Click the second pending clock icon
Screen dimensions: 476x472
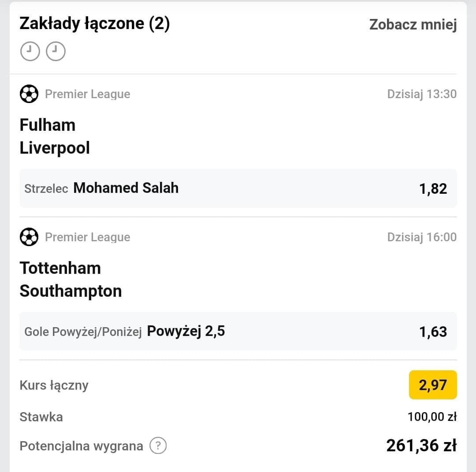(56, 51)
